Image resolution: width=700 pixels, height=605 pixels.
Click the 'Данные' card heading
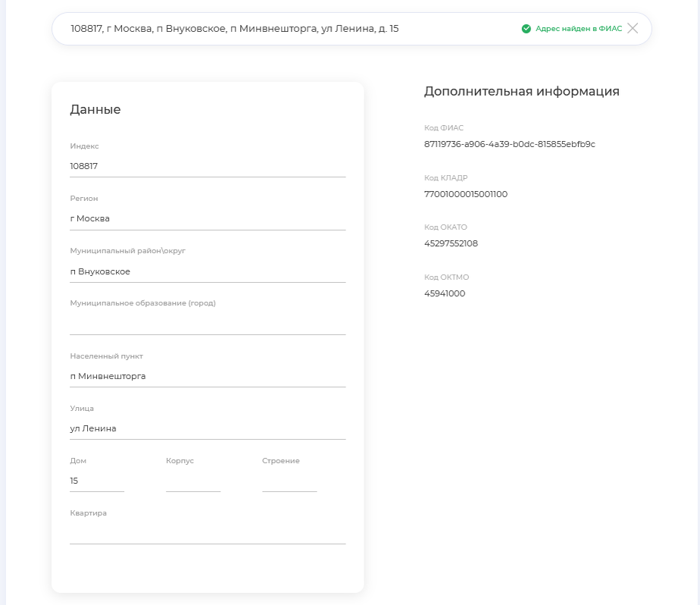(x=95, y=110)
